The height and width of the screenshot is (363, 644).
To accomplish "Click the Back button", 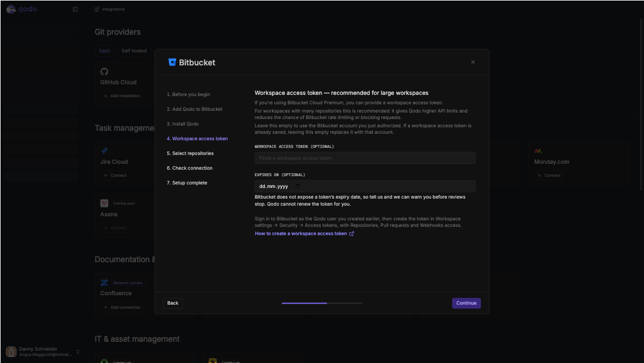I will pyautogui.click(x=173, y=303).
